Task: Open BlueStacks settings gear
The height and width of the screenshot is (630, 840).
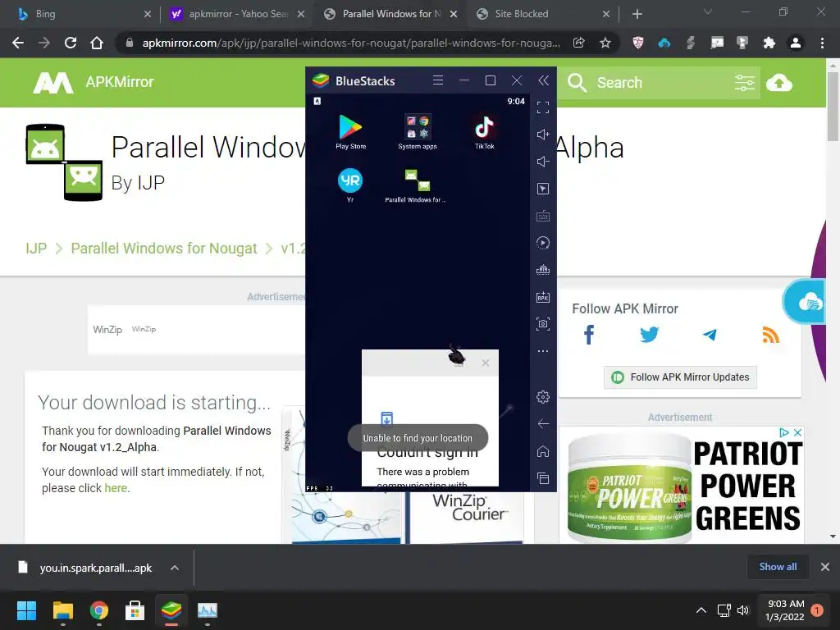Action: point(543,396)
